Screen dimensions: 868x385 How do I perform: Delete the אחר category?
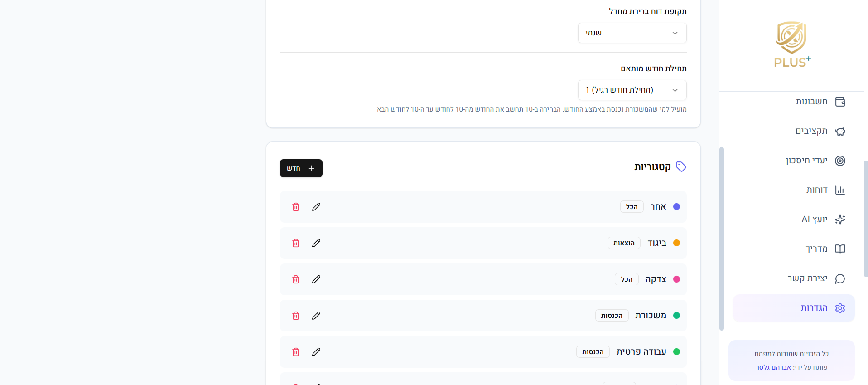296,207
